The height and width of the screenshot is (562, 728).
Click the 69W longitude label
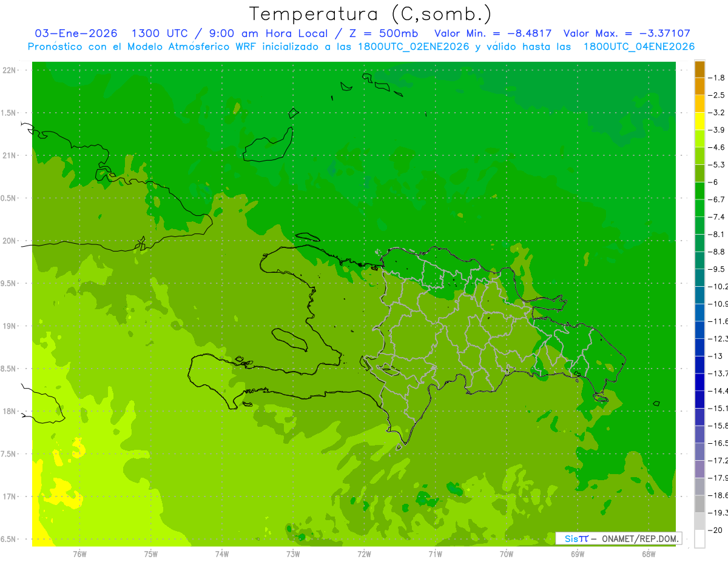[x=578, y=554]
